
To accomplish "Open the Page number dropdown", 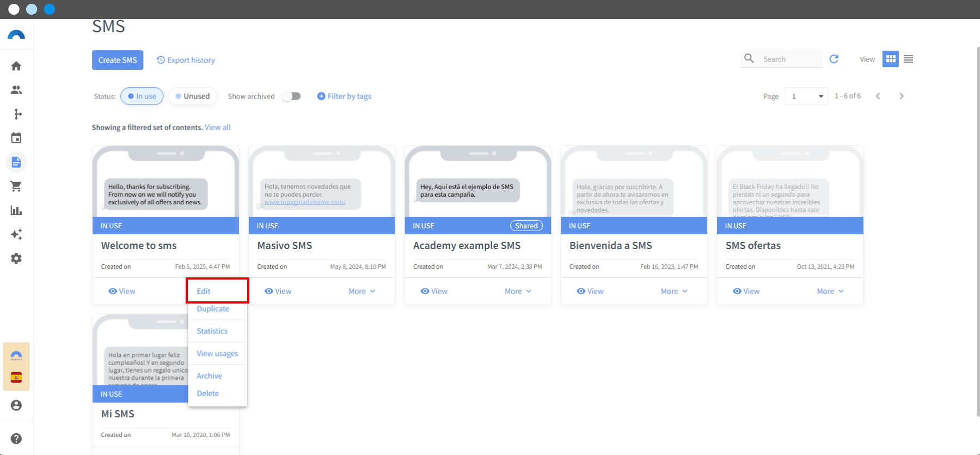I will tap(806, 96).
